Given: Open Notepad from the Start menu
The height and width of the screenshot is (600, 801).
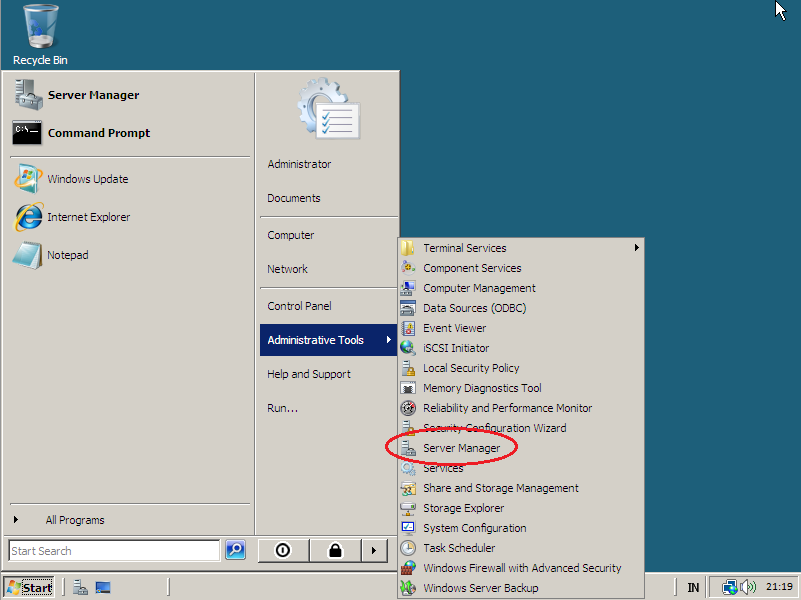Looking at the screenshot, I should coord(73,255).
